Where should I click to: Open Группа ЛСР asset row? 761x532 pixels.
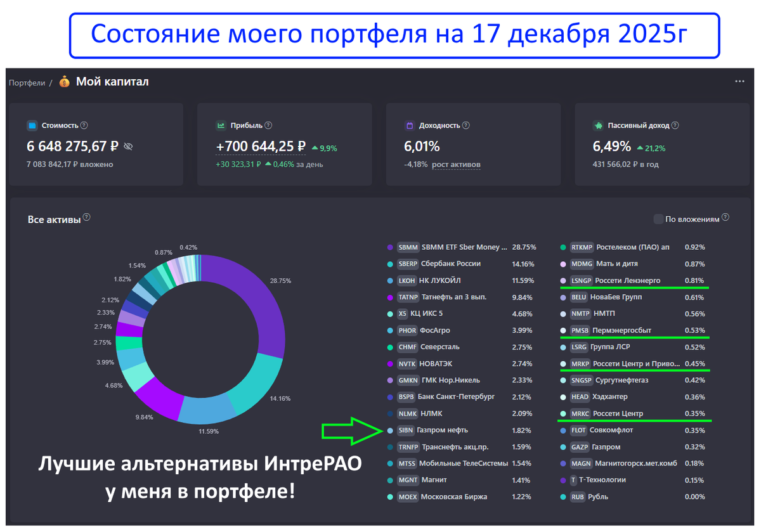click(x=634, y=347)
